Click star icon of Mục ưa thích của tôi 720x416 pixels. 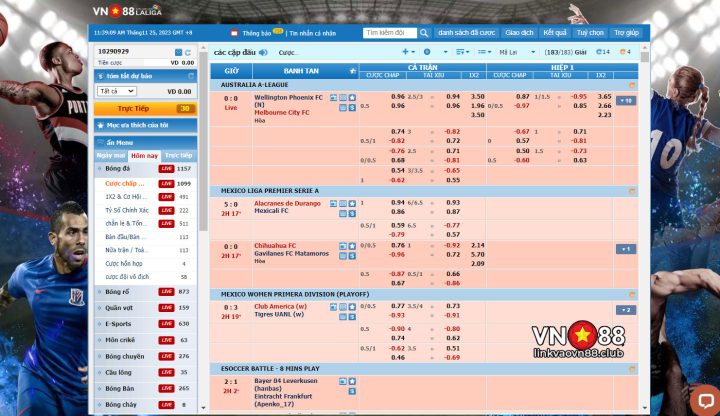click(x=101, y=125)
